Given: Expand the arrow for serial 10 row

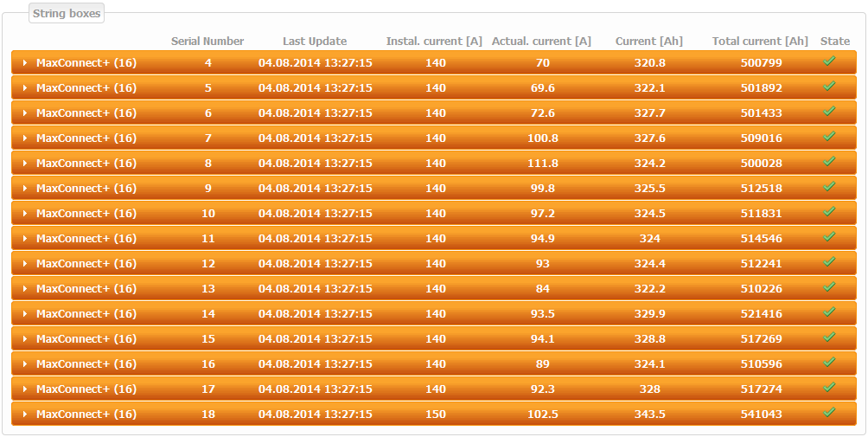Looking at the screenshot, I should coord(25,214).
